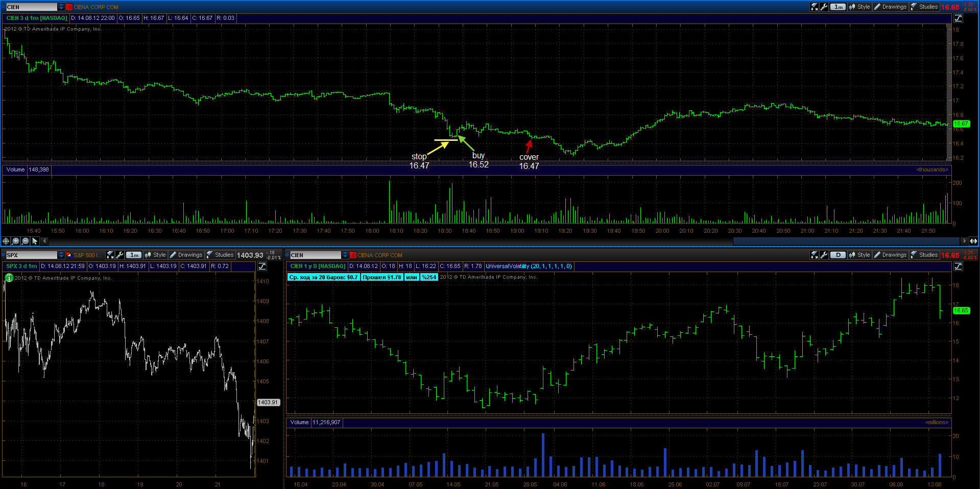Click quick study beaker icon in SPX chart
Viewport: 980px width, 489px height.
click(110, 255)
